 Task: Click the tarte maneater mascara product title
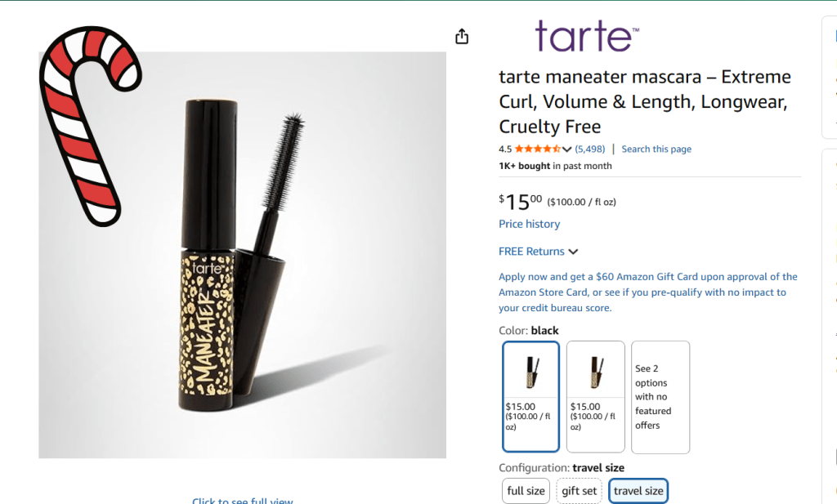[x=645, y=102]
